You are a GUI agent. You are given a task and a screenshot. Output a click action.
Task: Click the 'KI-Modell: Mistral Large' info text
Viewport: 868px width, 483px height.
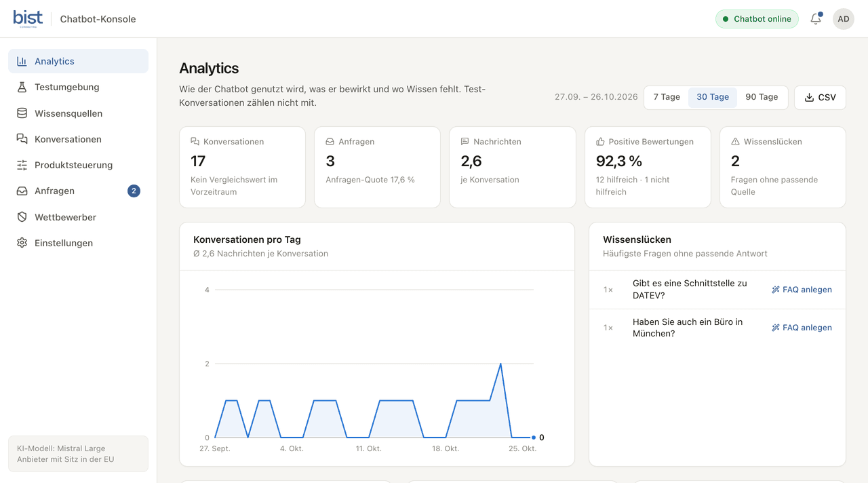tap(61, 448)
